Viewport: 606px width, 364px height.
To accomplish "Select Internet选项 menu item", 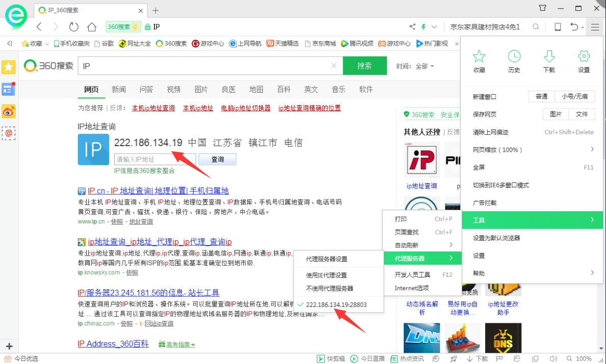I will point(423,288).
